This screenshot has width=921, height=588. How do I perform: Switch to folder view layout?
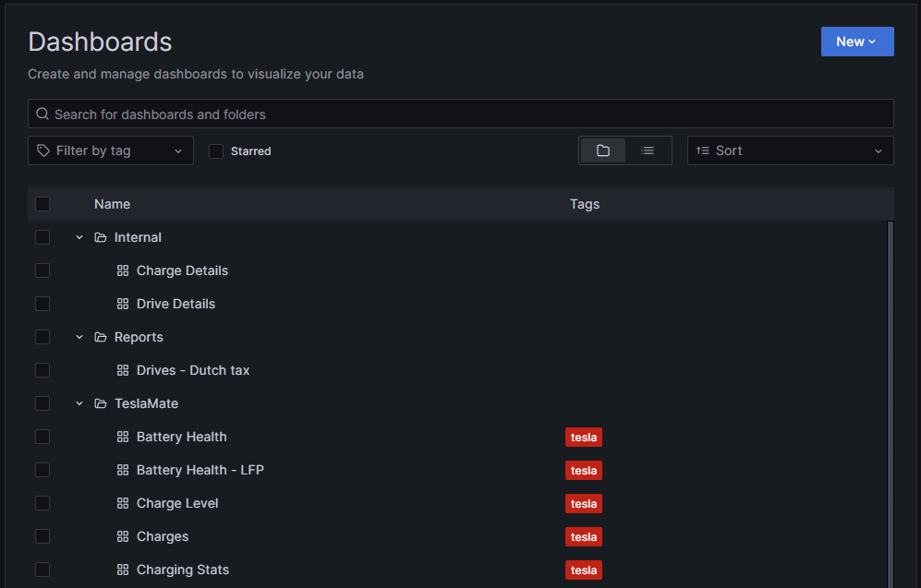point(602,150)
